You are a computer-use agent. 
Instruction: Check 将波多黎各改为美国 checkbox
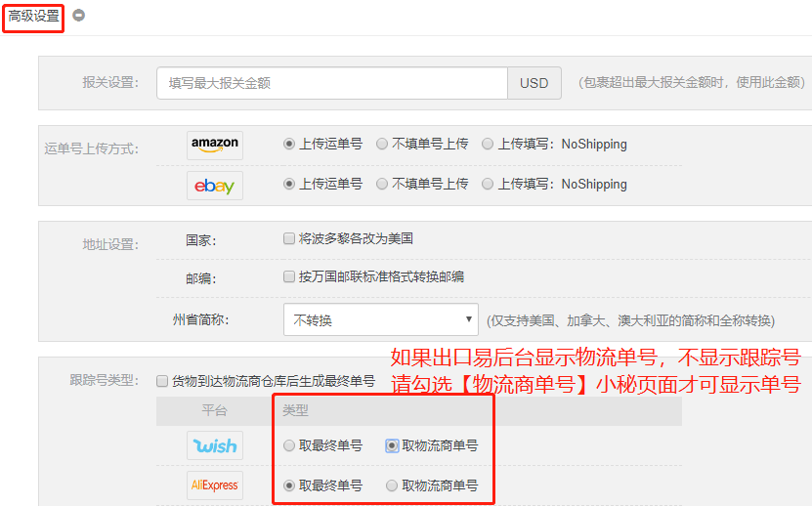289,238
